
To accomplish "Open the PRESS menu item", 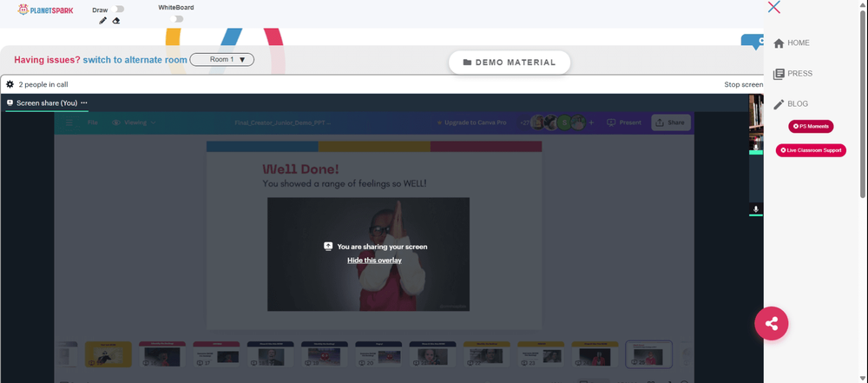I will click(x=800, y=73).
